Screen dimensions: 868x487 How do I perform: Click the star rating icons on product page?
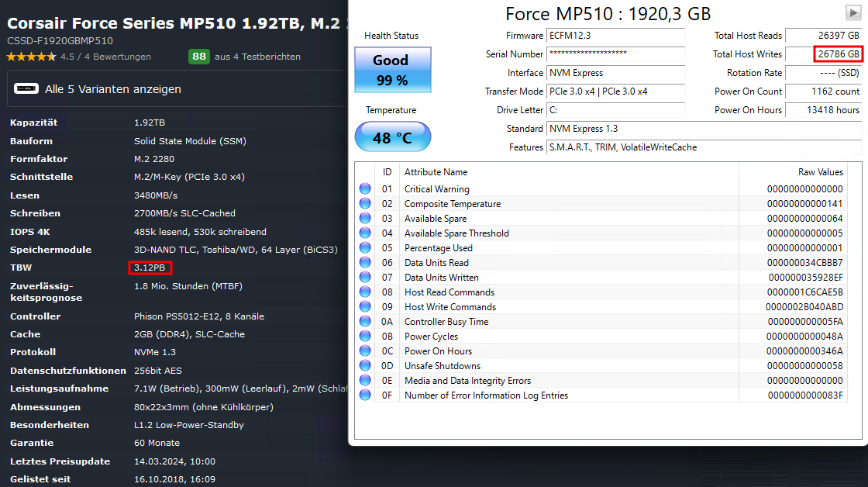tap(31, 57)
